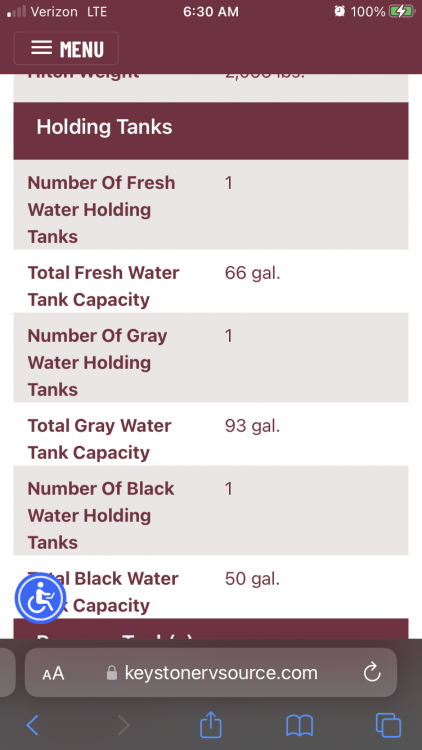The height and width of the screenshot is (750, 422).
Task: Open the Safari share sheet icon
Action: click(x=211, y=724)
